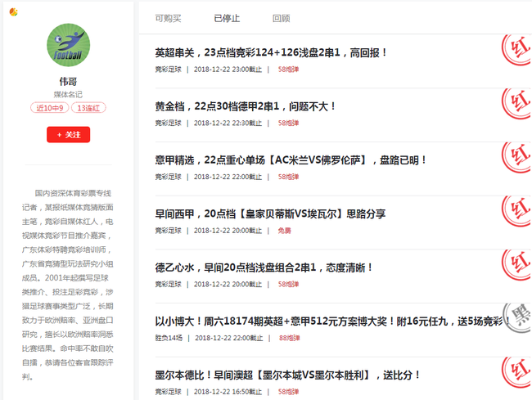Click deadline 2018-12-22 22:30截止
This screenshot has width=532, height=400.
(228, 123)
